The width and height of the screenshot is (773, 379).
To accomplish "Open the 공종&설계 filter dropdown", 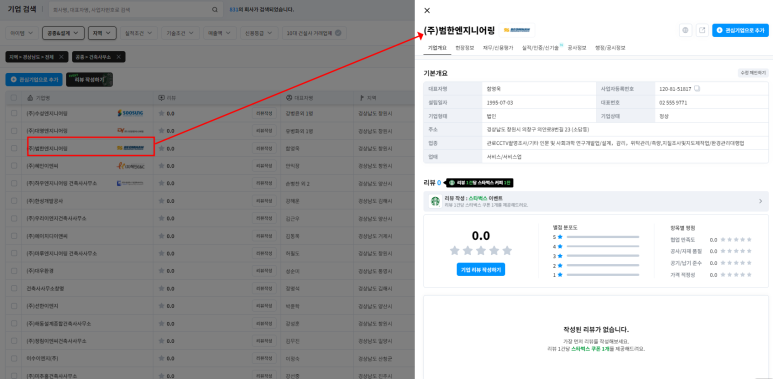I will (x=64, y=33).
